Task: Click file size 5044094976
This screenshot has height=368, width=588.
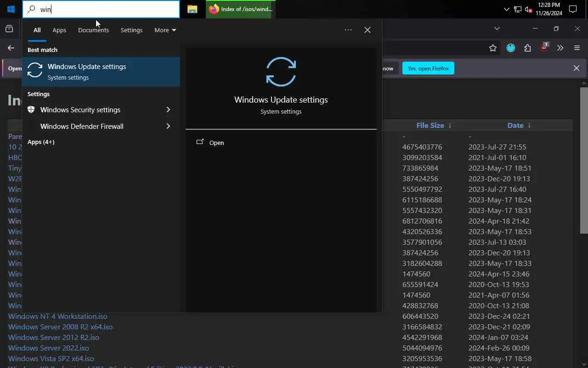Action: 422,348
